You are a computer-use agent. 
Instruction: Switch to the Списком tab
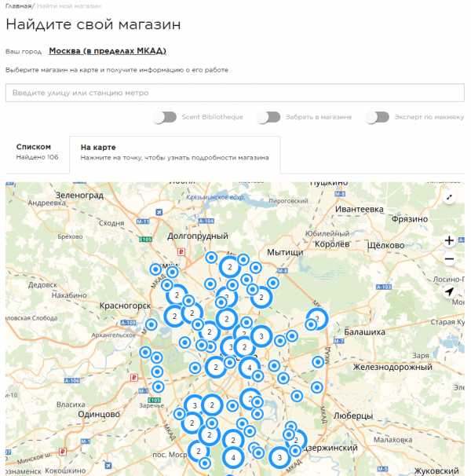coord(38,152)
